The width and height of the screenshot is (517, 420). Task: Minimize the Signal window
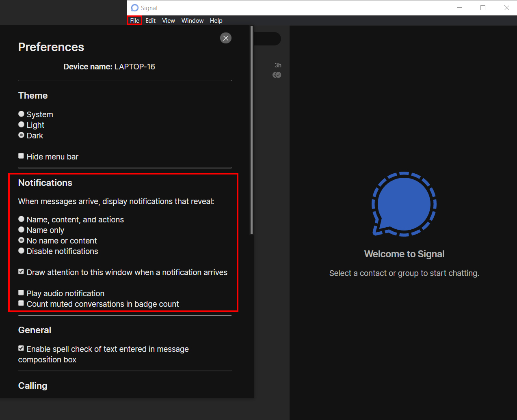(x=459, y=8)
